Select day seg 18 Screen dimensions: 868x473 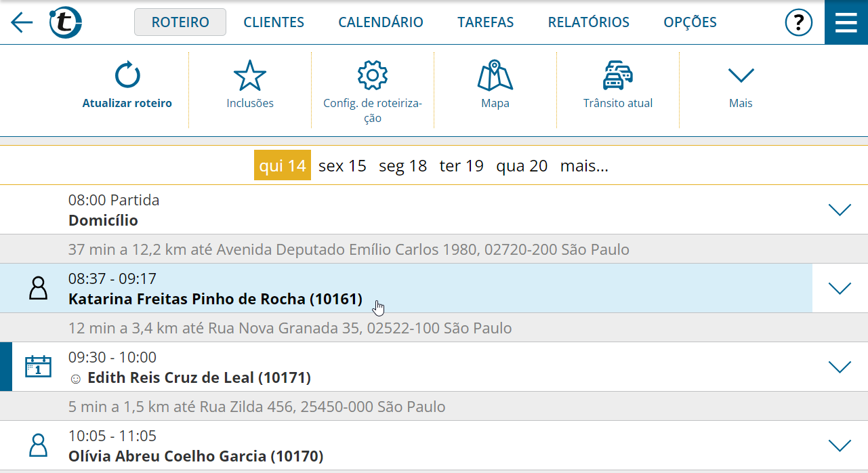403,165
